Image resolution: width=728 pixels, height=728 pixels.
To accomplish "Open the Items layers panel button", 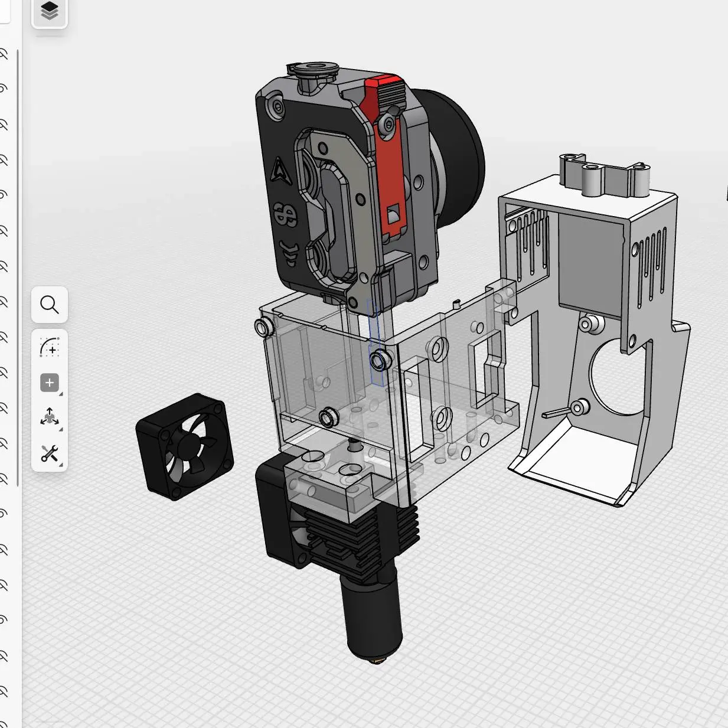I will (50, 11).
